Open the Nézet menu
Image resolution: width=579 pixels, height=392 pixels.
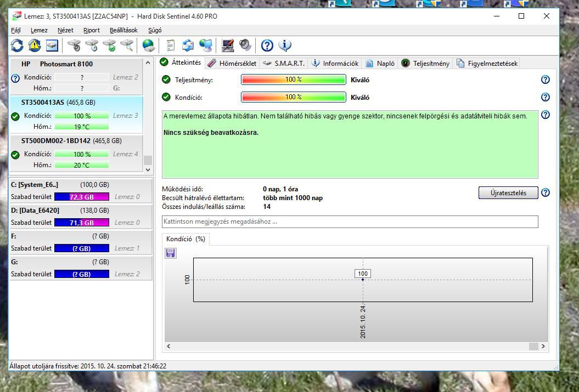[65, 30]
